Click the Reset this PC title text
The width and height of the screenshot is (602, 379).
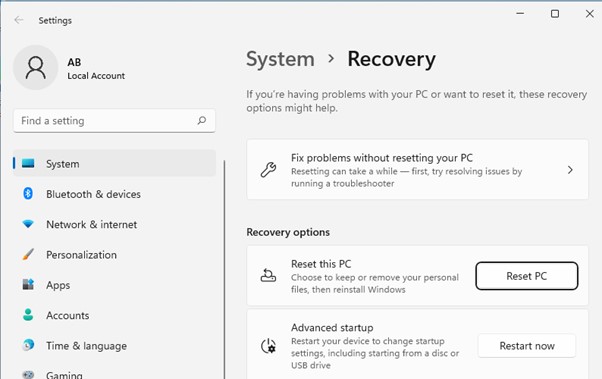tap(321, 264)
